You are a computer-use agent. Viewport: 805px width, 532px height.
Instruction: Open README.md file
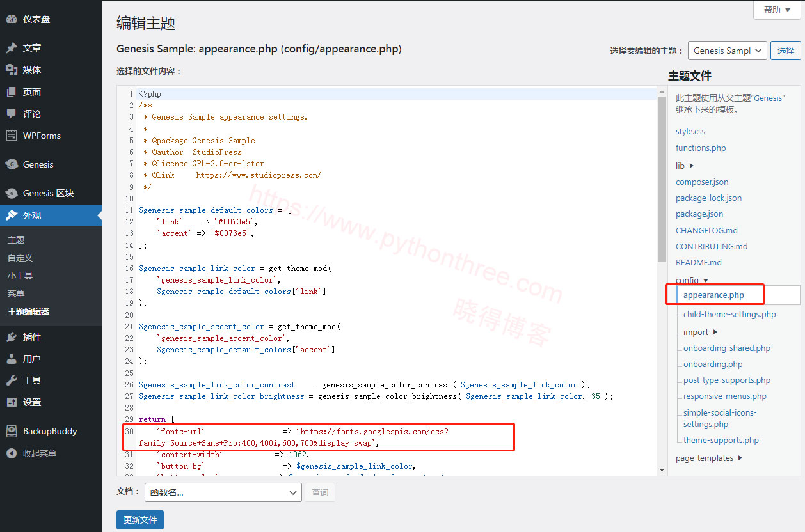(699, 262)
